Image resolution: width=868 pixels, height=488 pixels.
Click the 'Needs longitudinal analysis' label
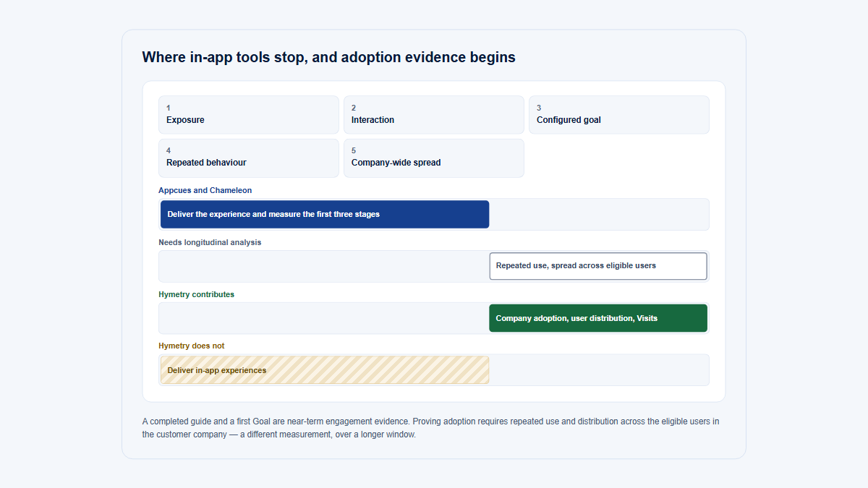[210, 242]
